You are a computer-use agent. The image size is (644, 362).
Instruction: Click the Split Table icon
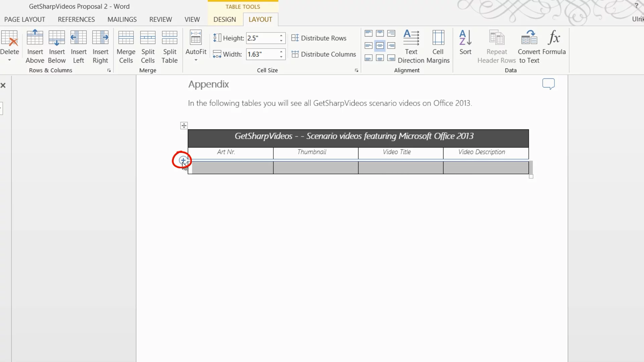[169, 38]
